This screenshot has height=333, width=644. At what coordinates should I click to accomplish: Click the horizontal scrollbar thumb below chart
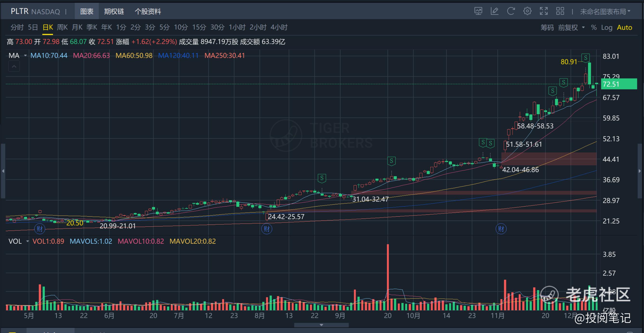(x=322, y=325)
